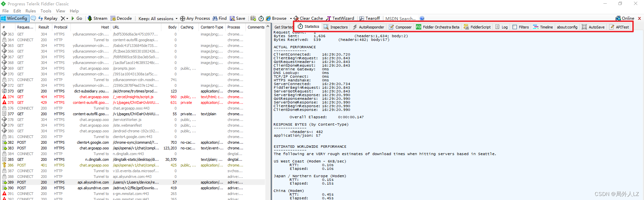Click the comment speech bubble icon
Screen dimensions: 644x200
(x=33, y=18)
